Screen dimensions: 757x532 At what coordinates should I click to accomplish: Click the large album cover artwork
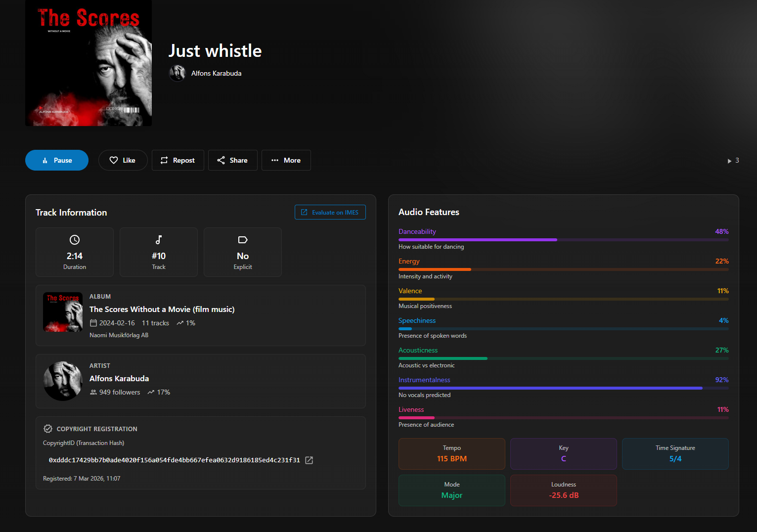(89, 63)
